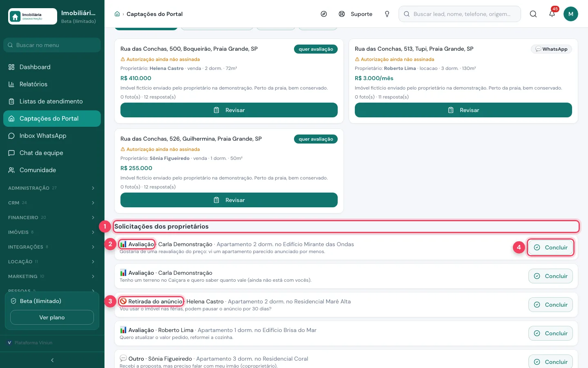Click Revisar for Rua das Conchas, 526
The image size is (588, 368).
229,200
